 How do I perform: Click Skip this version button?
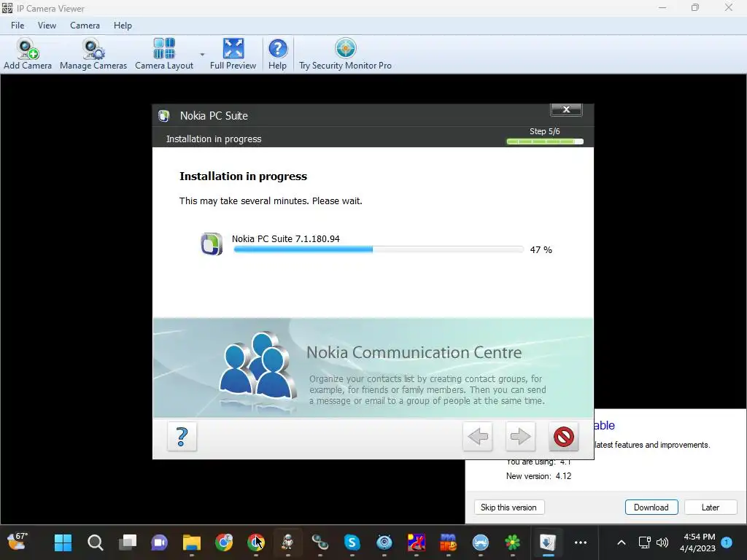508,507
